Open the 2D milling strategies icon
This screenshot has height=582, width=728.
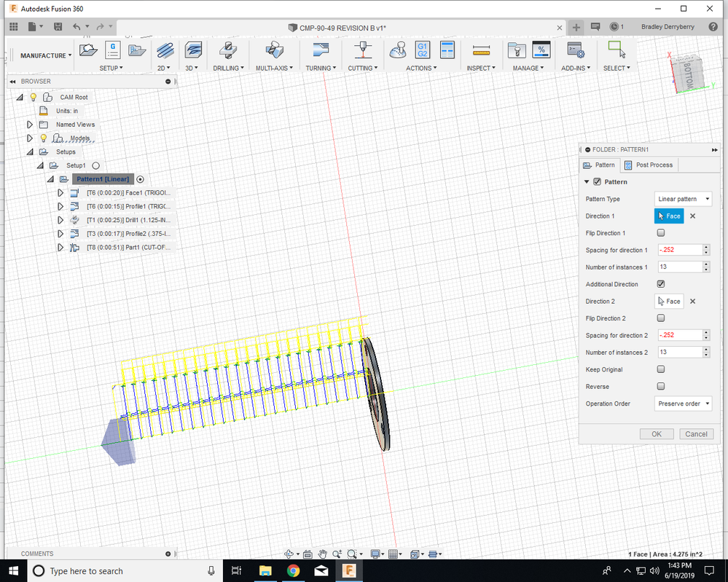click(x=165, y=50)
